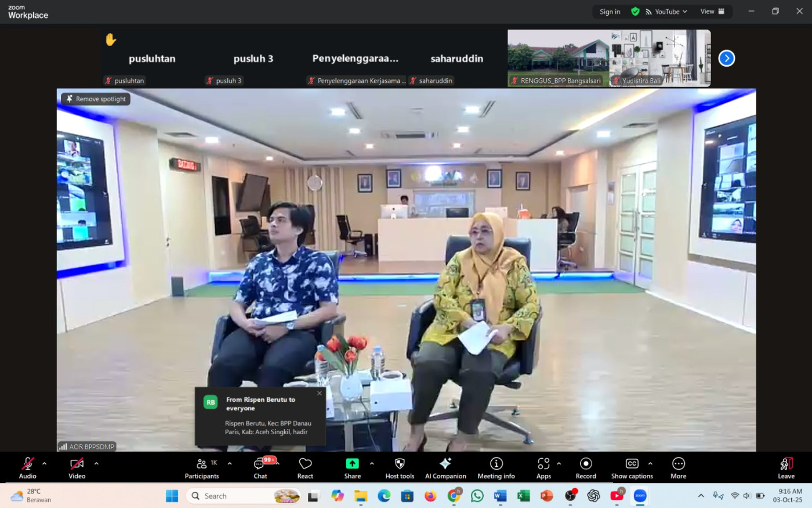This screenshot has height=508, width=812.
Task: Open the React emoji menu
Action: click(305, 468)
